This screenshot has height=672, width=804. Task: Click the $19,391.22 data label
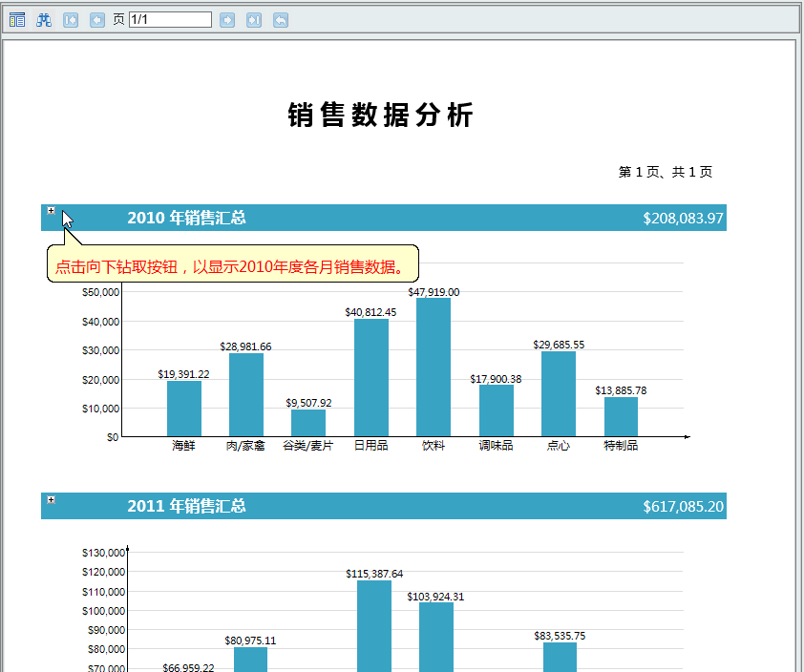tap(183, 374)
